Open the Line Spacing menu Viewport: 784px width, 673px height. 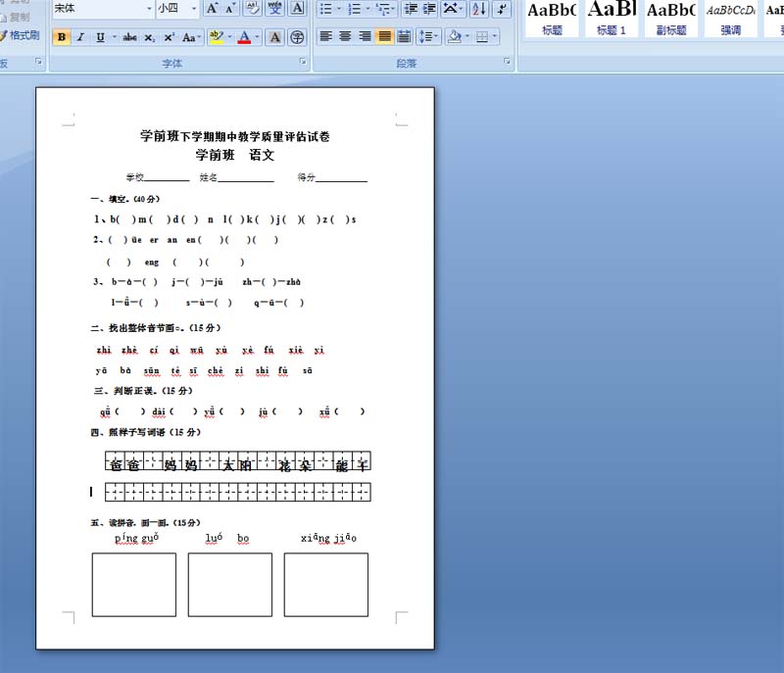428,36
